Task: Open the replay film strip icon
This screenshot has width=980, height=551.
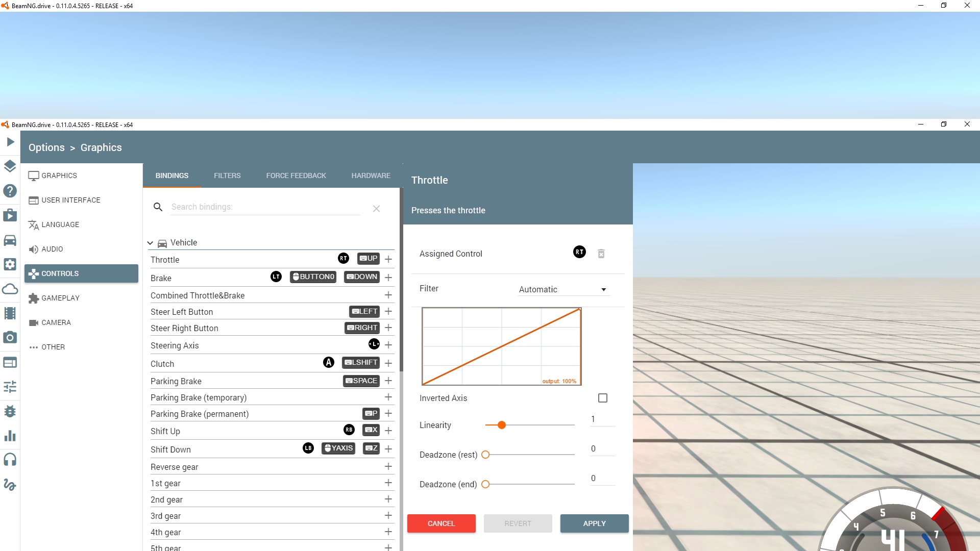Action: click(x=10, y=313)
